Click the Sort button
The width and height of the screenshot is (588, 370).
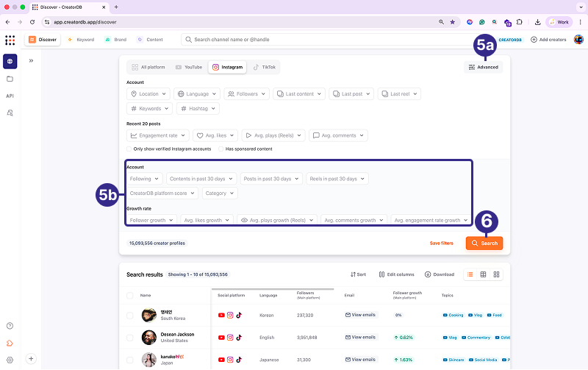coord(358,274)
